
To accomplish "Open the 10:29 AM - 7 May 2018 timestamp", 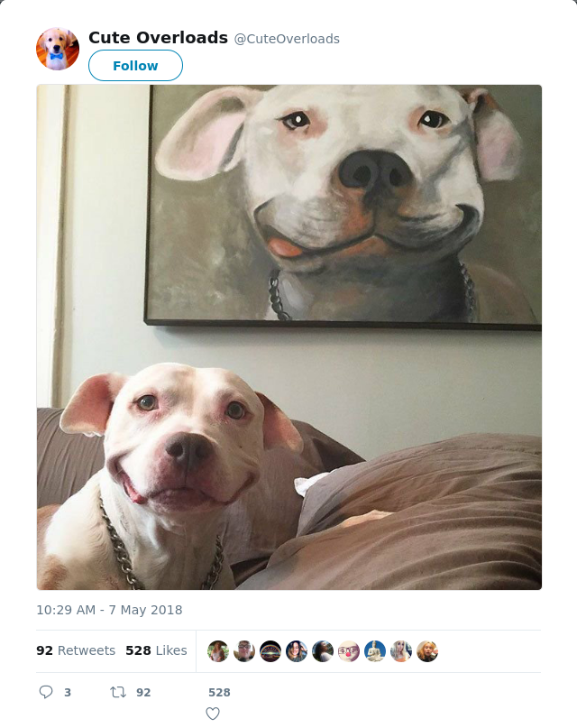I will tap(109, 610).
